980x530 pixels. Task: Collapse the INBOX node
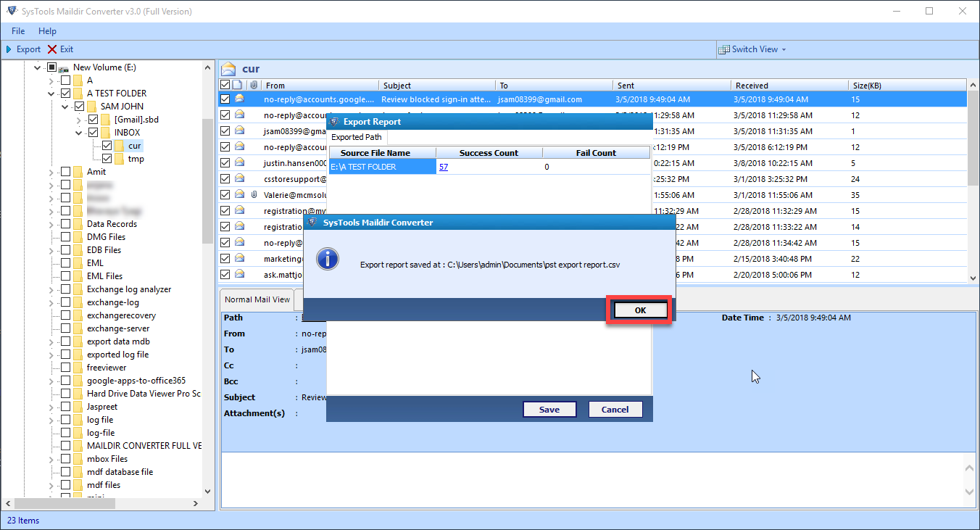point(79,133)
